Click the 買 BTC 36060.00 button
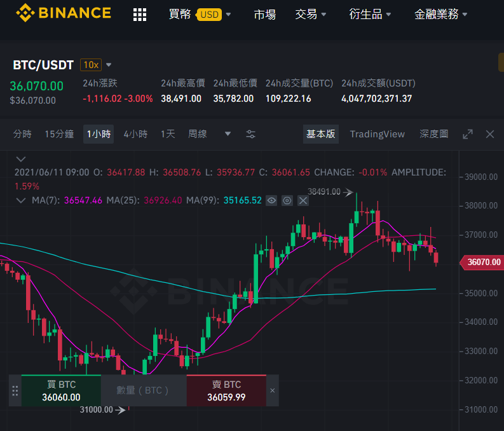The image size is (504, 431). tap(61, 390)
